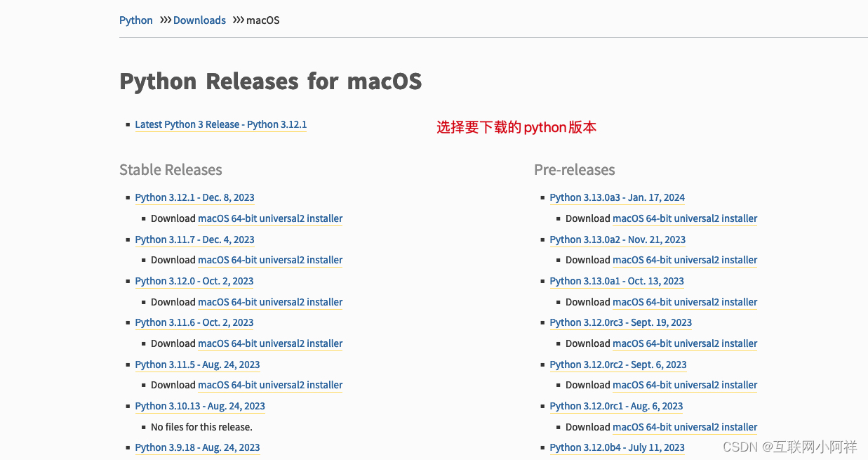Click 'No files for this release.' text

(x=201, y=427)
